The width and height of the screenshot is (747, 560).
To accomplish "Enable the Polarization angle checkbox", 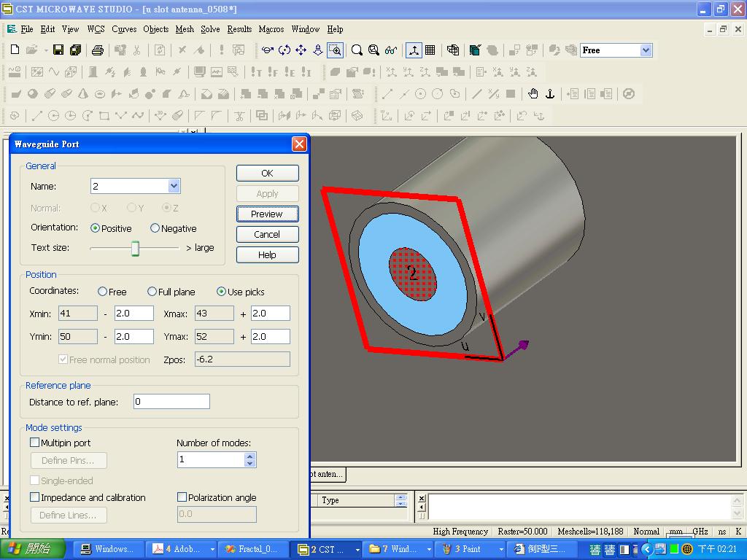I will 182,497.
